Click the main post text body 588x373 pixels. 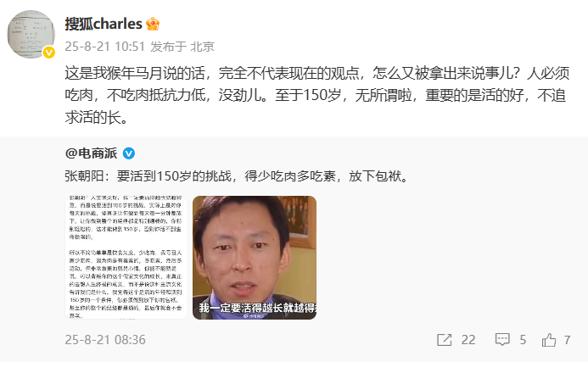[317, 95]
